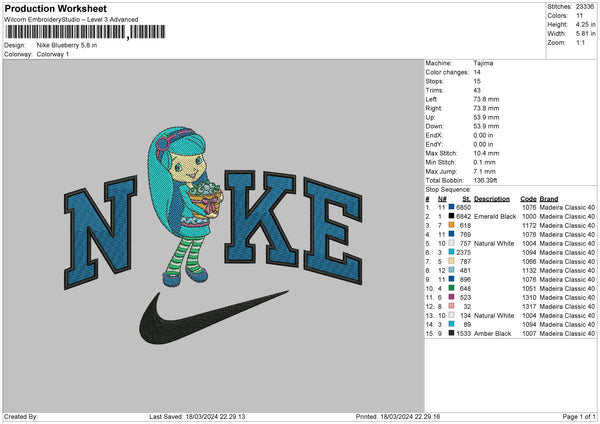Click the white swatch in stop row 13
Screen dimensions: 600x424
[452, 315]
